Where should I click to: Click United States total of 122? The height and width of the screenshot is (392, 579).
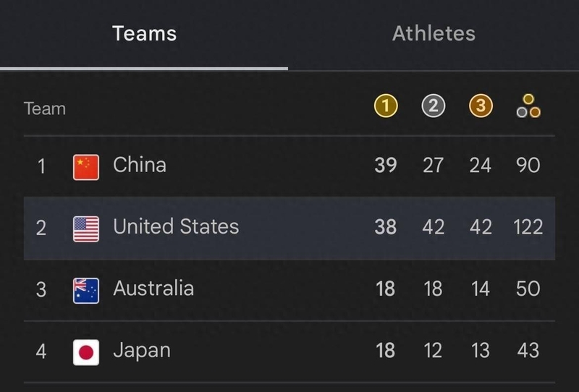click(528, 227)
